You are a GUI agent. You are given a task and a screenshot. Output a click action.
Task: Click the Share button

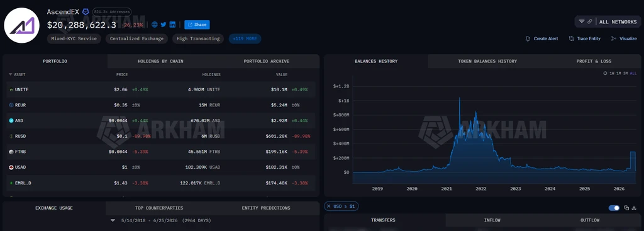pyautogui.click(x=197, y=25)
